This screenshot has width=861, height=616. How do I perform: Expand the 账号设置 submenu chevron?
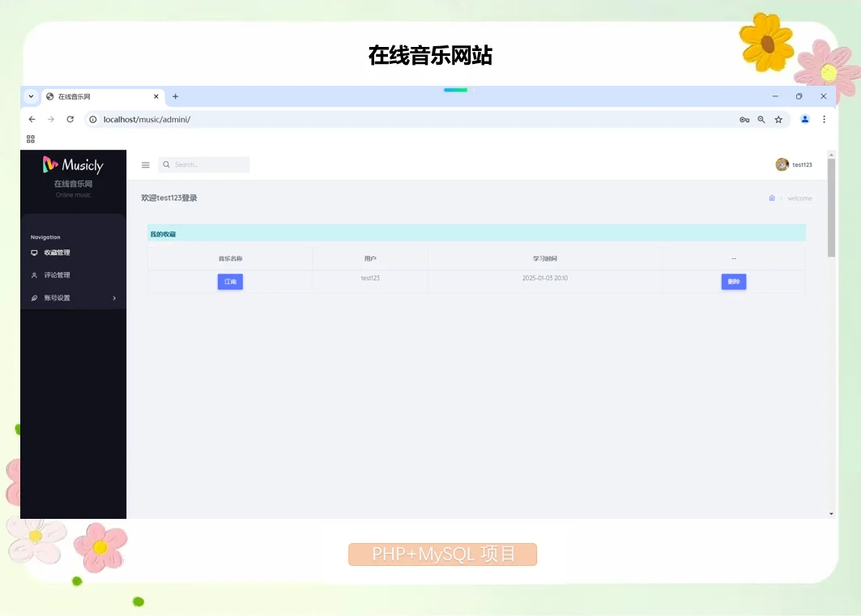tap(114, 297)
